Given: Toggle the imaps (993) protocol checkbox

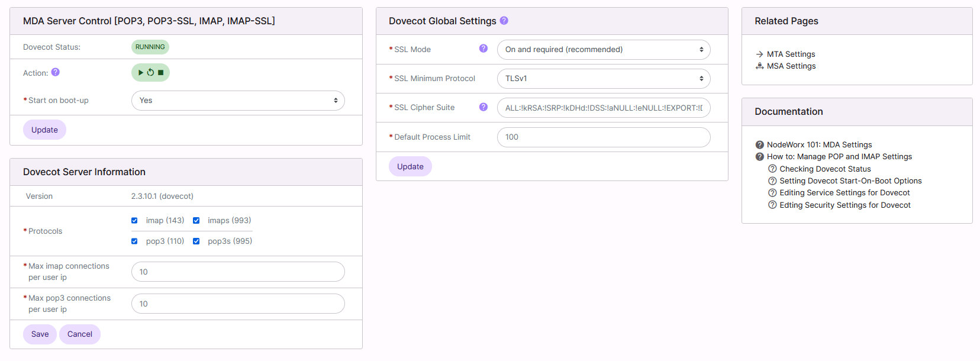Looking at the screenshot, I should (196, 221).
